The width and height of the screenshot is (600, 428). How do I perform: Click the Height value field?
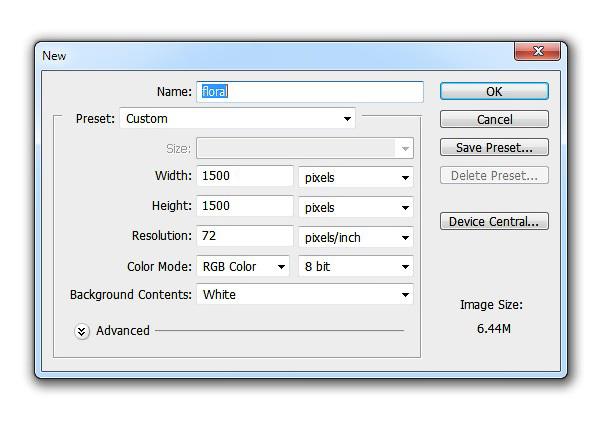pos(245,205)
